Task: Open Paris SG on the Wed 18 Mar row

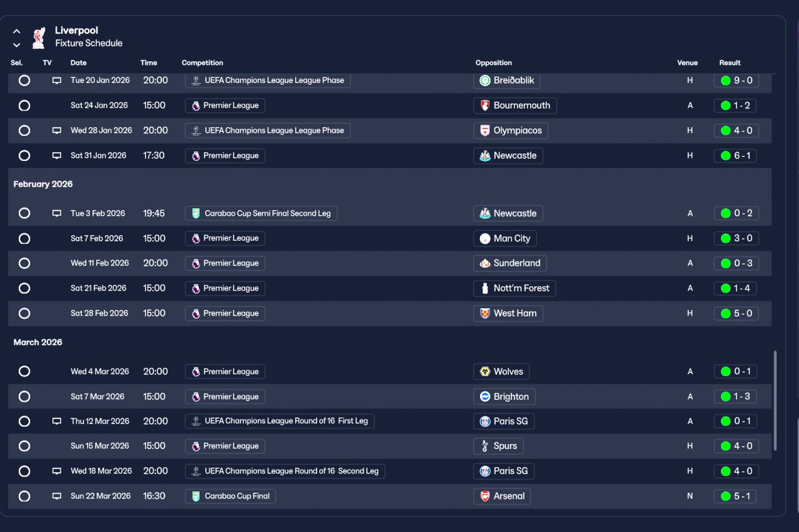Action: [x=504, y=471]
